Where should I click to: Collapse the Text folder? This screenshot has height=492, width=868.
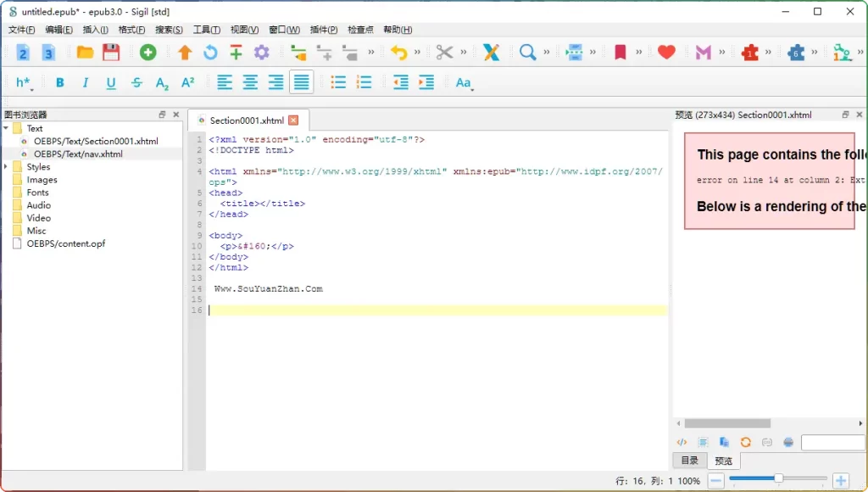coord(6,128)
